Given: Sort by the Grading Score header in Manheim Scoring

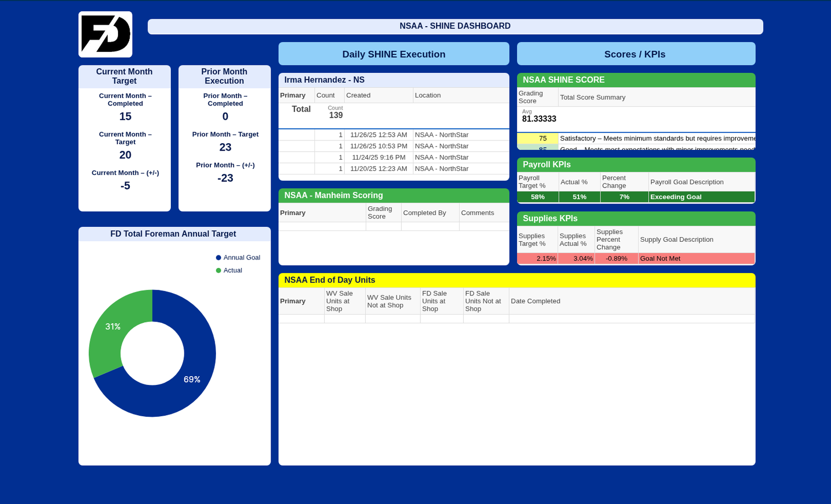Looking at the screenshot, I should 380,213.
